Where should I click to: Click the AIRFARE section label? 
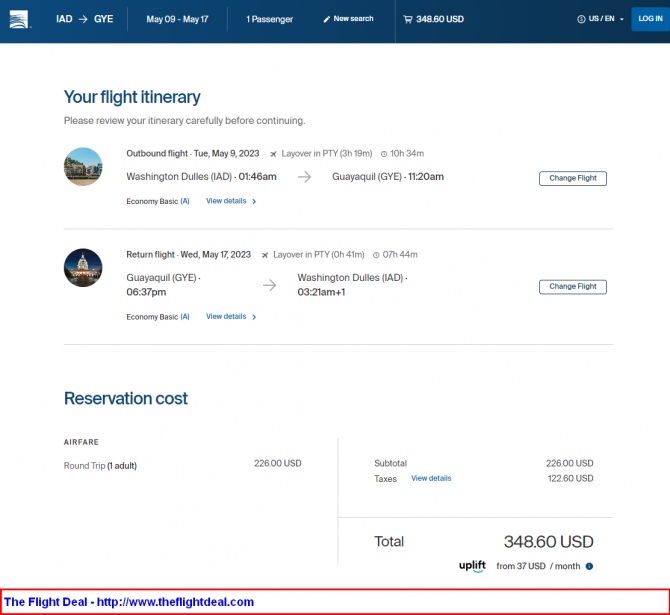[x=81, y=442]
